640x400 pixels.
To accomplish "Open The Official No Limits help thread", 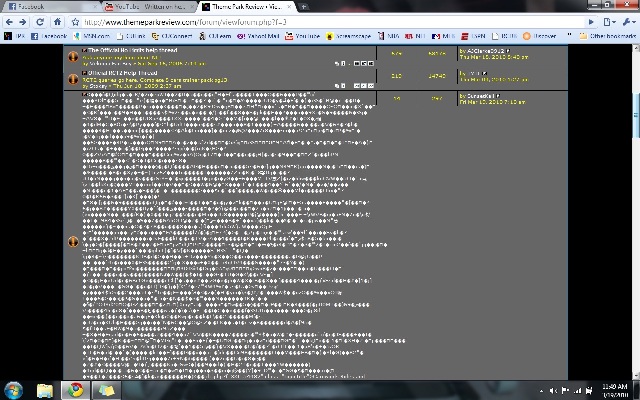I will (x=133, y=50).
